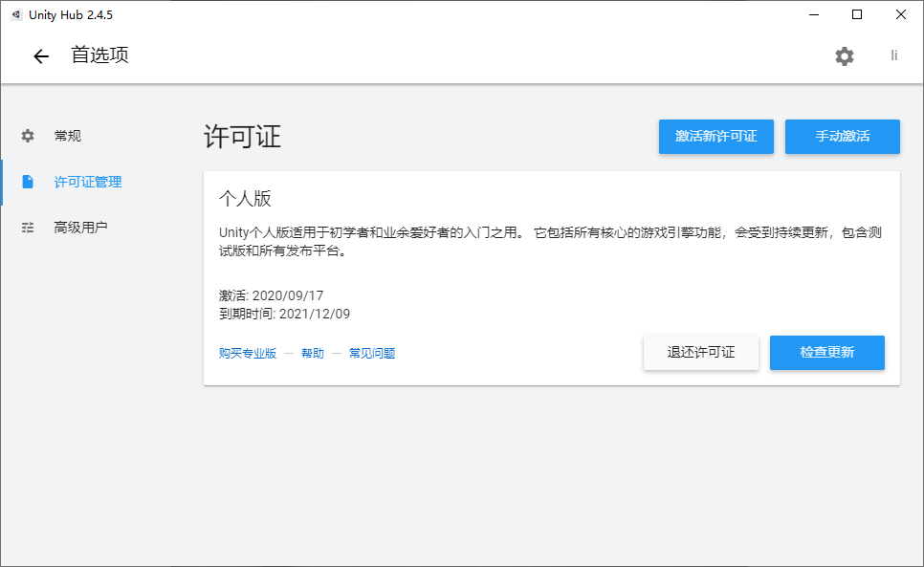The width and height of the screenshot is (924, 567).
Task: Open settings via the gear icon in header
Action: (845, 56)
